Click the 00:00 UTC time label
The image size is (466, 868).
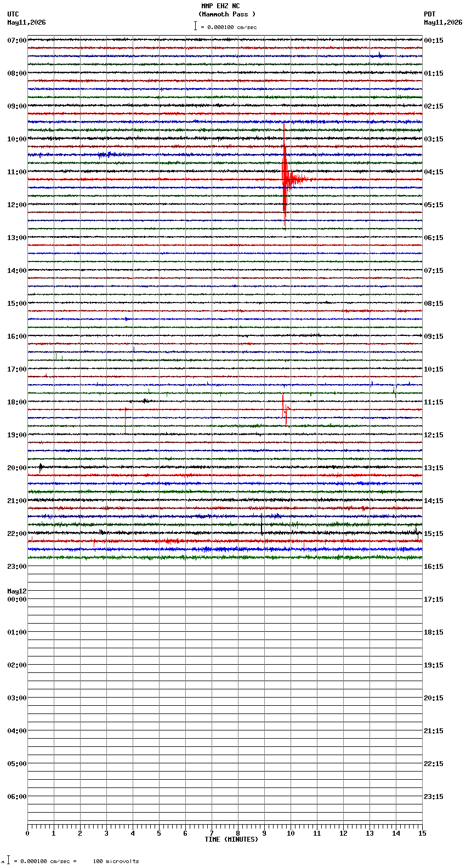click(x=17, y=599)
